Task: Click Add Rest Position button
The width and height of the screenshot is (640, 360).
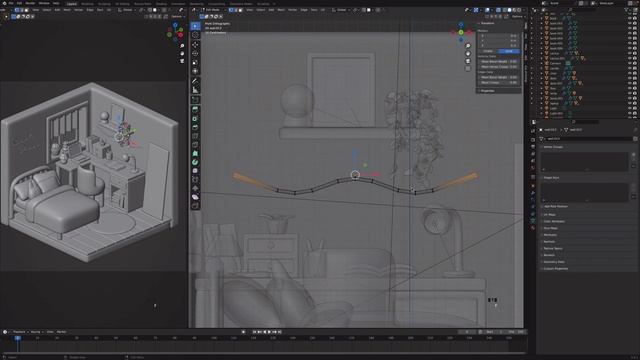Action: pos(556,207)
